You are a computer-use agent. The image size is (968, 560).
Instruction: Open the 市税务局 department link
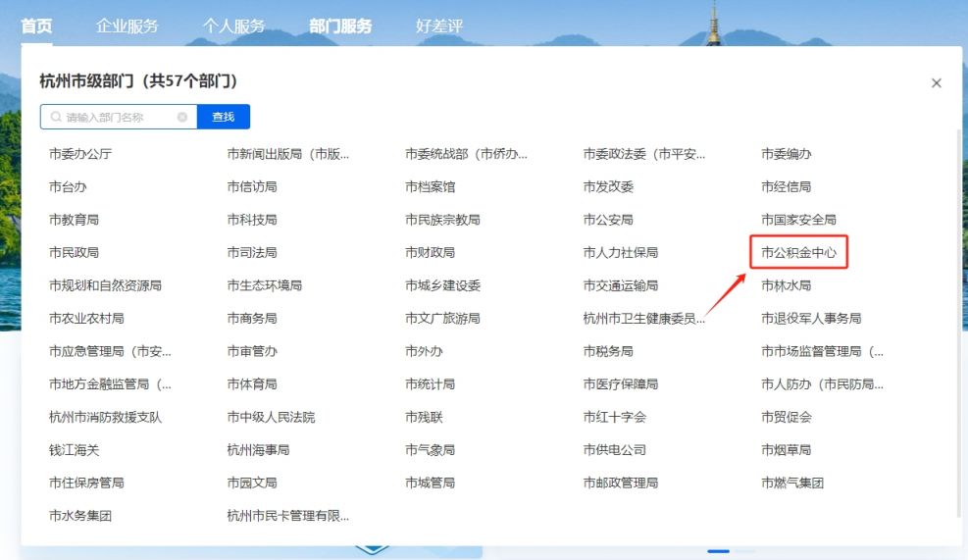pos(608,351)
